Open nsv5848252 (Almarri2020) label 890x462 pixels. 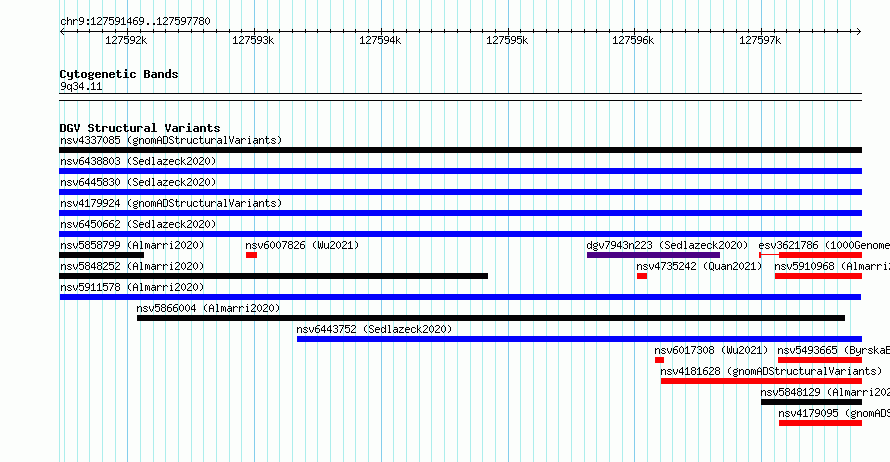132,266
